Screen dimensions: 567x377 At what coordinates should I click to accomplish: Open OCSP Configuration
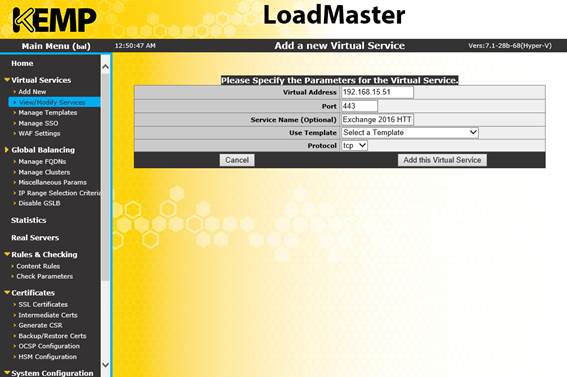[x=49, y=346]
